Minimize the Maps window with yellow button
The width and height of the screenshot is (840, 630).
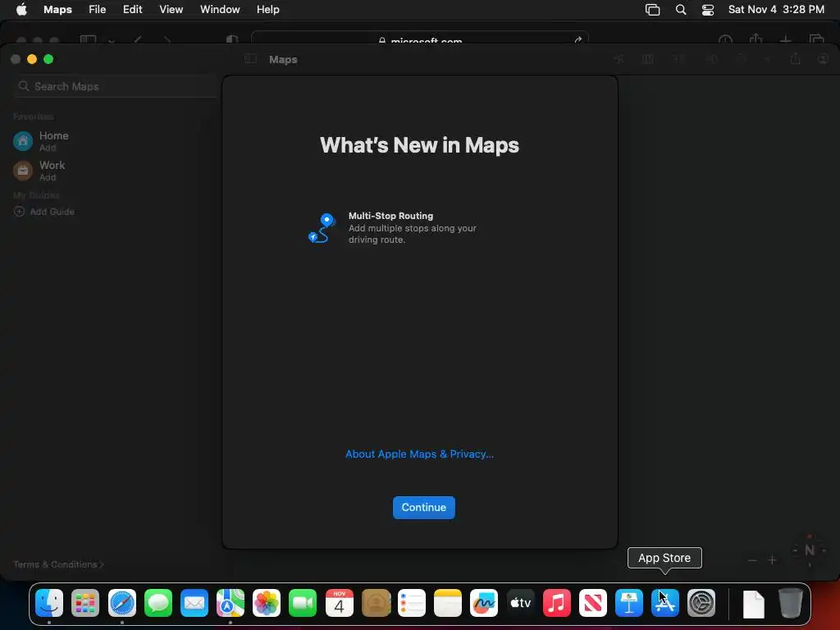32,59
